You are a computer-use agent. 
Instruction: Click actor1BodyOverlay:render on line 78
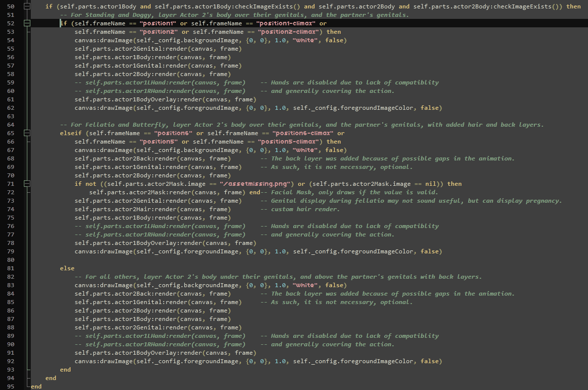[x=166, y=243]
